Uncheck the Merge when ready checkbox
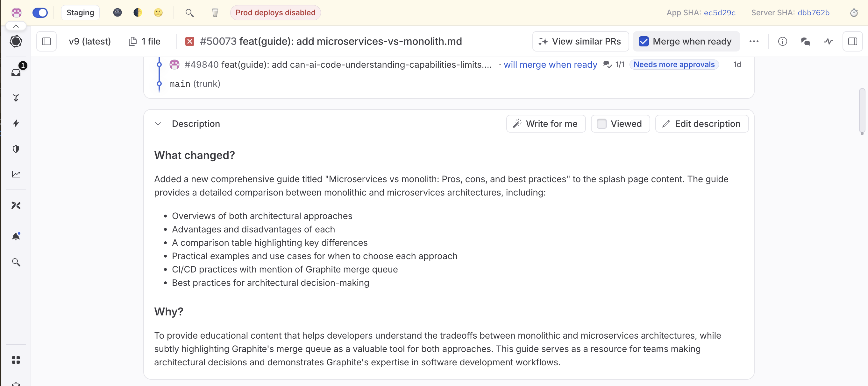868x386 pixels. [644, 41]
